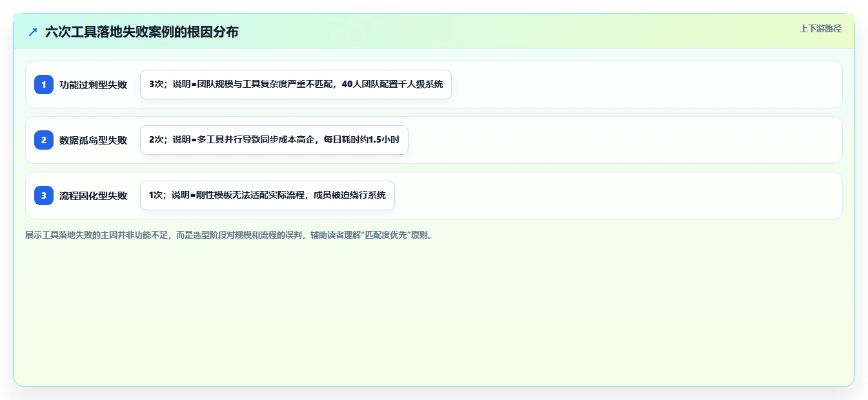Click the 2次 description box about 同步成本
This screenshot has height=400, width=868.
274,140
